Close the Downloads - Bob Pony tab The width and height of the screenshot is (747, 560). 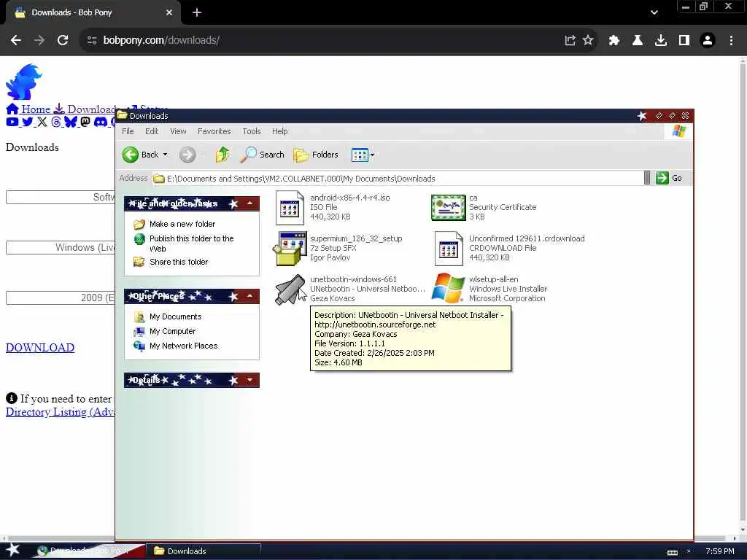[169, 12]
